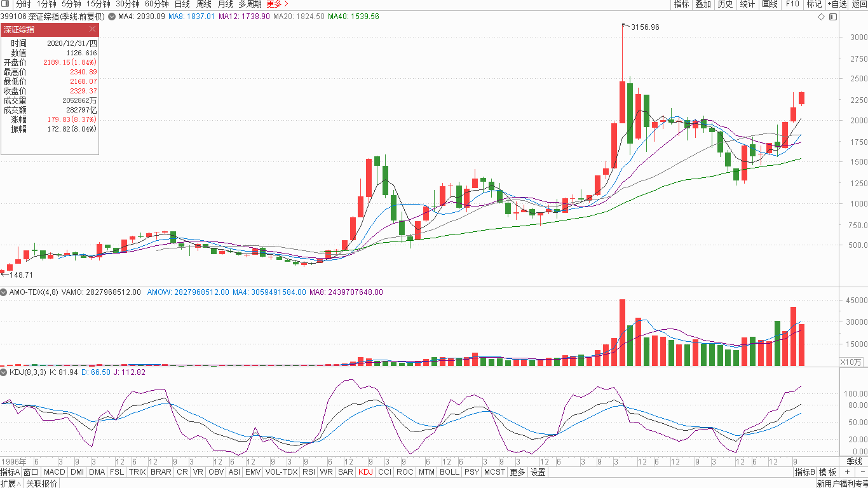Click the 新用户福利专享 link
This screenshot has height=488, width=868.
coord(842,484)
